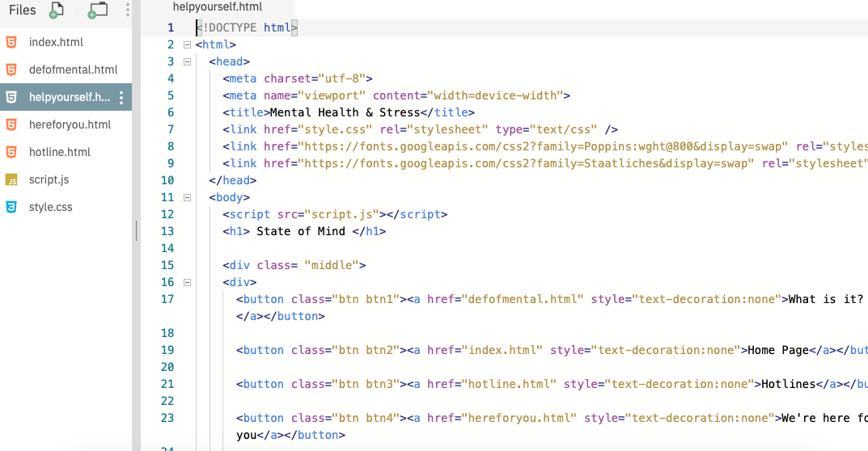The width and height of the screenshot is (868, 451).
Task: Click the new folder icon
Action: (97, 10)
